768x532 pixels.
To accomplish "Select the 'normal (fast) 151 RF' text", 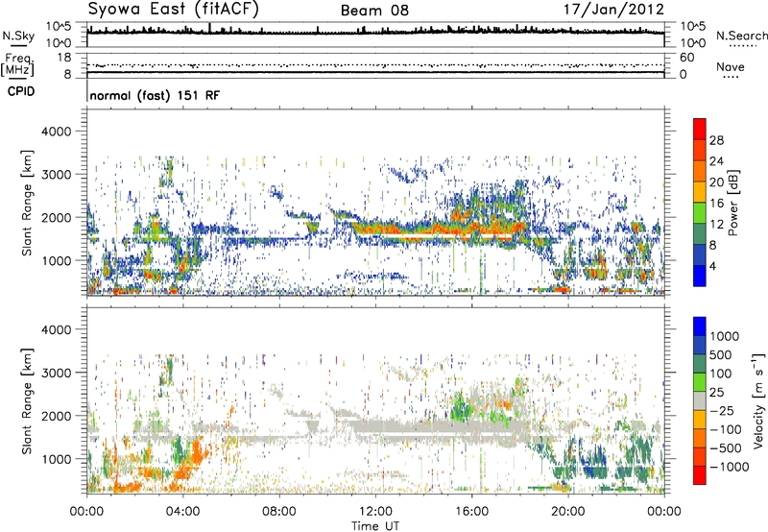I will [x=155, y=95].
